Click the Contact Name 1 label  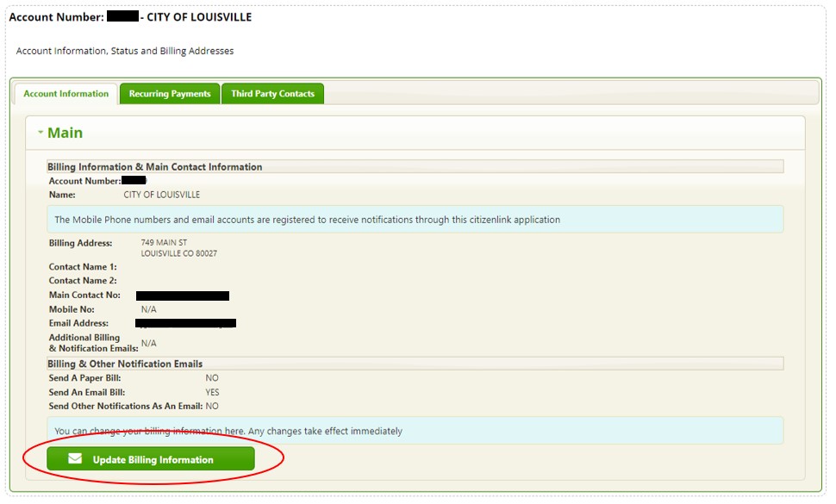[83, 267]
